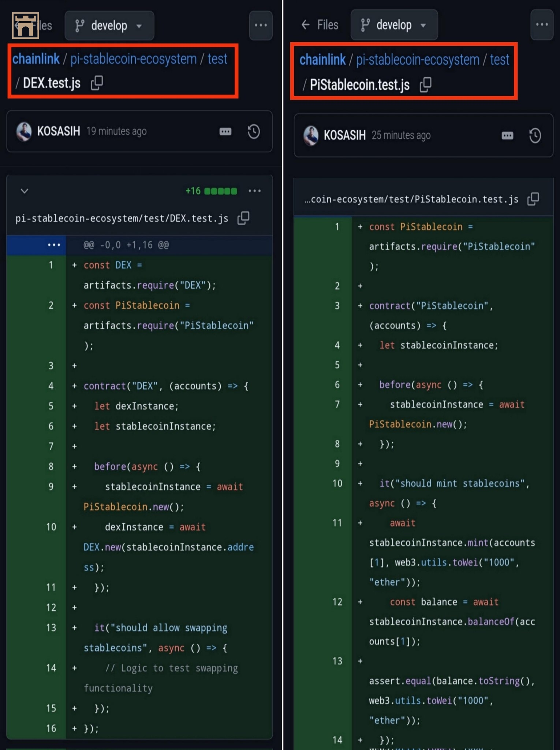Viewport: 560px width, 750px height.
Task: Copy pi-stablecoin-ecosystem/test/DEX.test.js file path
Action: click(243, 218)
